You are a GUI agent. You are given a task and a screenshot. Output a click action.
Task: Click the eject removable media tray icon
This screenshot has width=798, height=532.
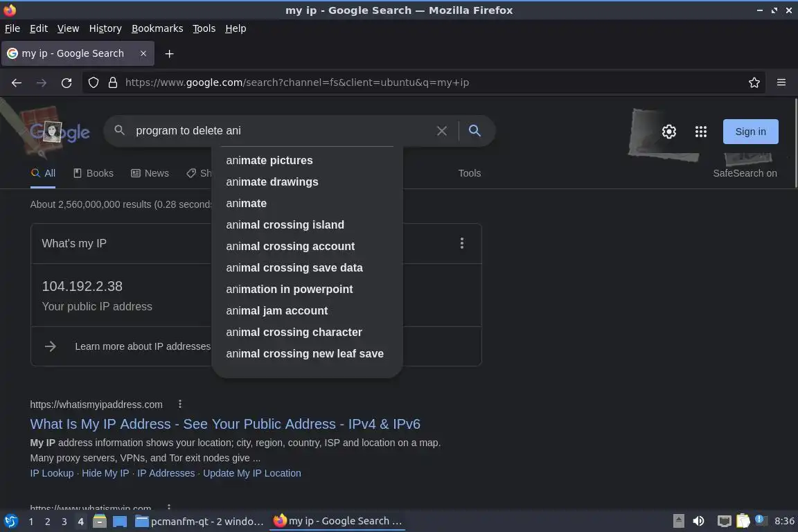tap(678, 521)
